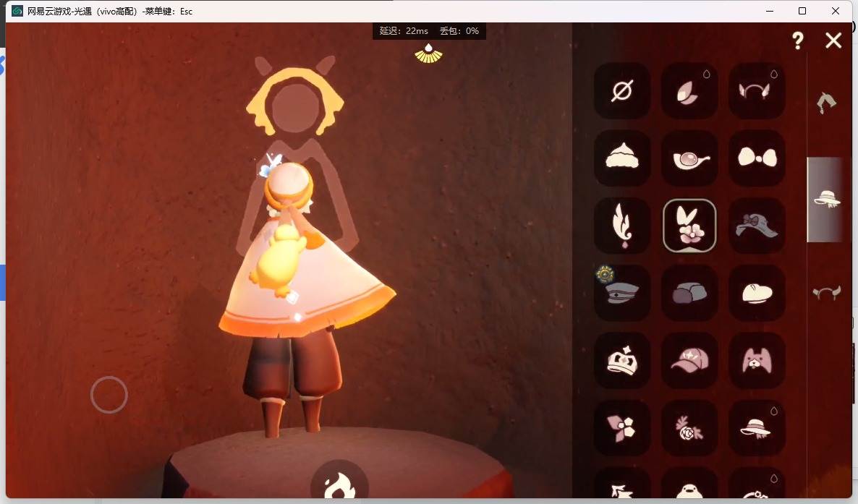
Task: Click the selected bunny ears flower accessory
Action: coord(689,226)
